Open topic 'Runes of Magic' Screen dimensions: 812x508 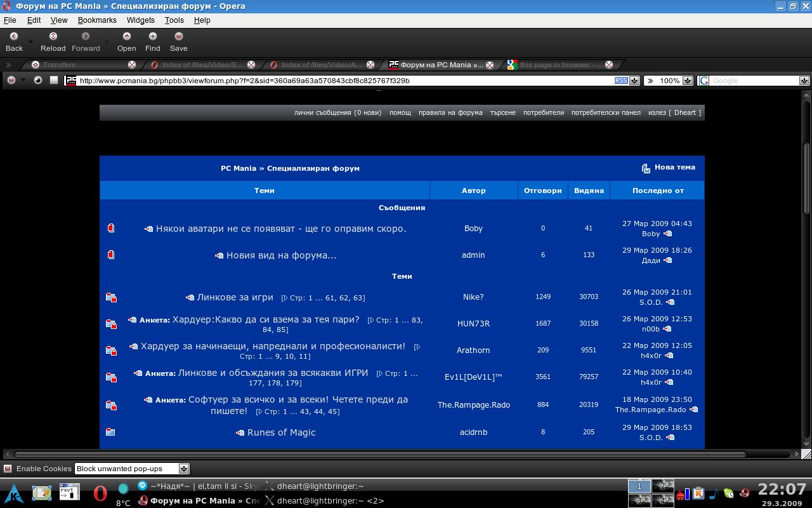tap(281, 432)
